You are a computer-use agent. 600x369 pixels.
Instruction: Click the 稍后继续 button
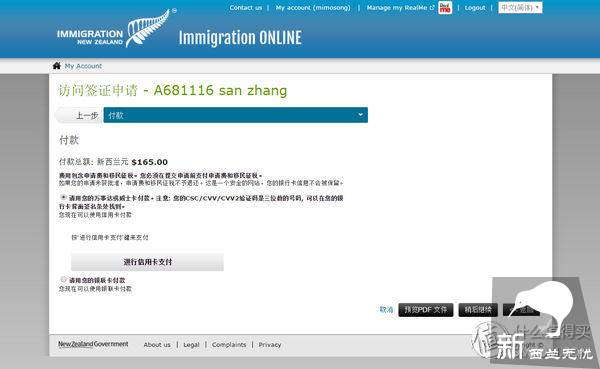478,310
